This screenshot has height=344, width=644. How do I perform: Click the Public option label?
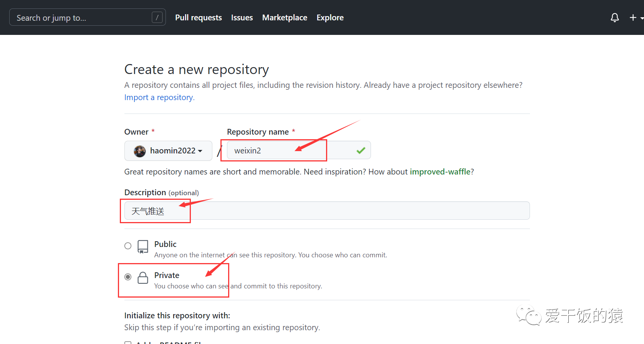[x=165, y=244]
